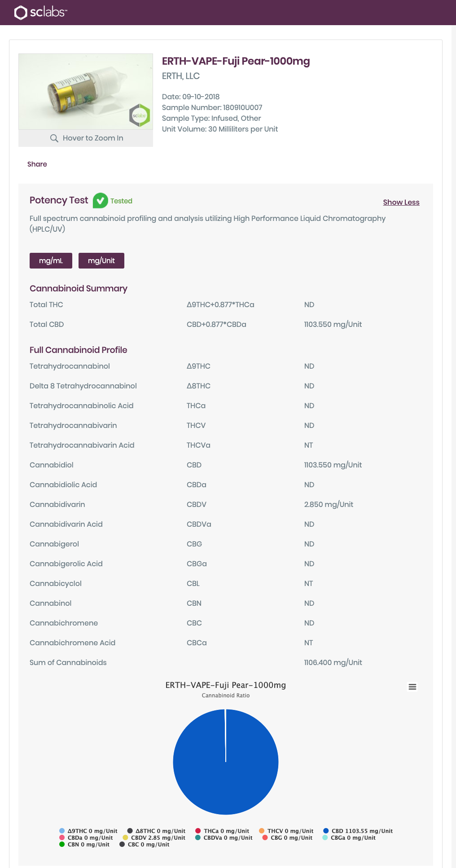Switch units to mg/mL
The width and height of the screenshot is (456, 868).
(51, 261)
